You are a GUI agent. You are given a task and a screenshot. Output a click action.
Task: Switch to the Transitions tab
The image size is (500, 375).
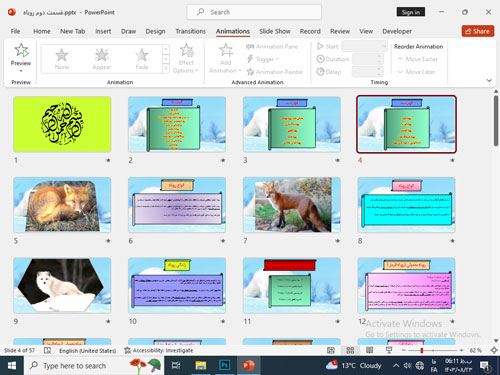(x=191, y=31)
